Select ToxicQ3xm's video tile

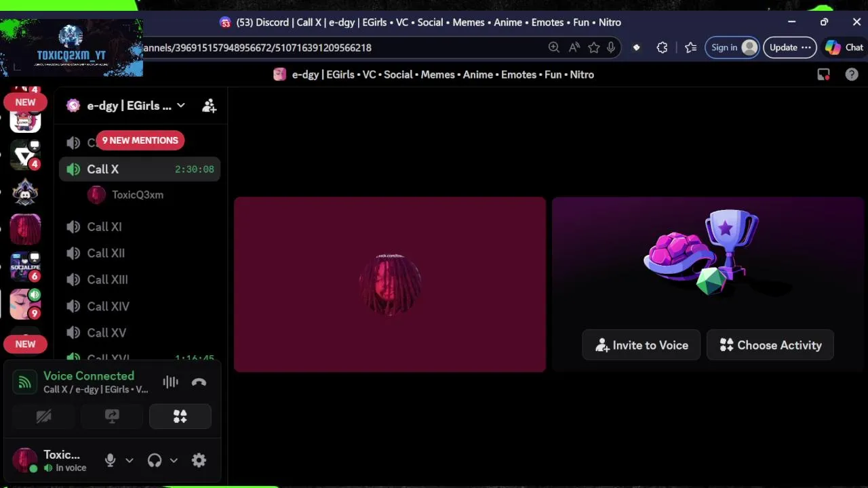tap(390, 285)
